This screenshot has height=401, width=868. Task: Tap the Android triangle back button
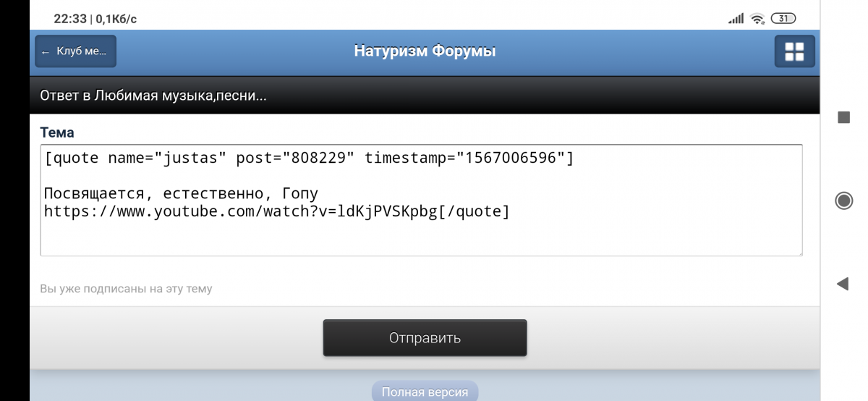click(x=843, y=284)
